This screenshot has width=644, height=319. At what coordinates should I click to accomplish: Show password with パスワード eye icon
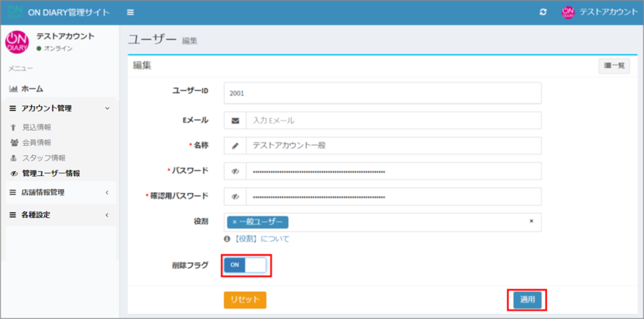click(235, 171)
